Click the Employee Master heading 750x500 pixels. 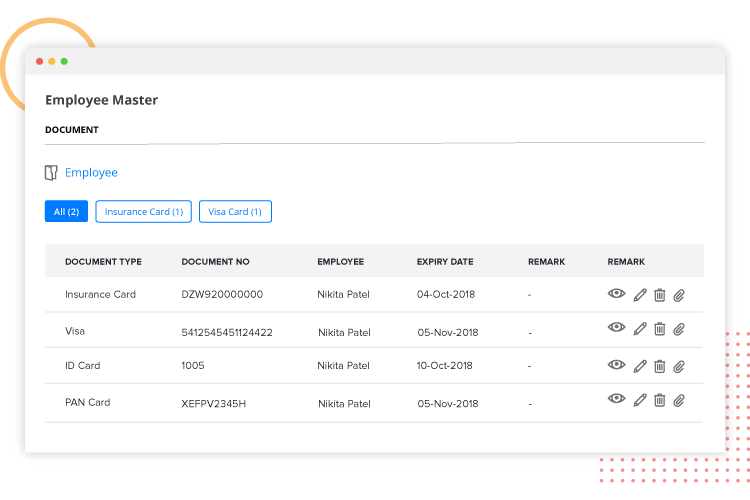(101, 100)
